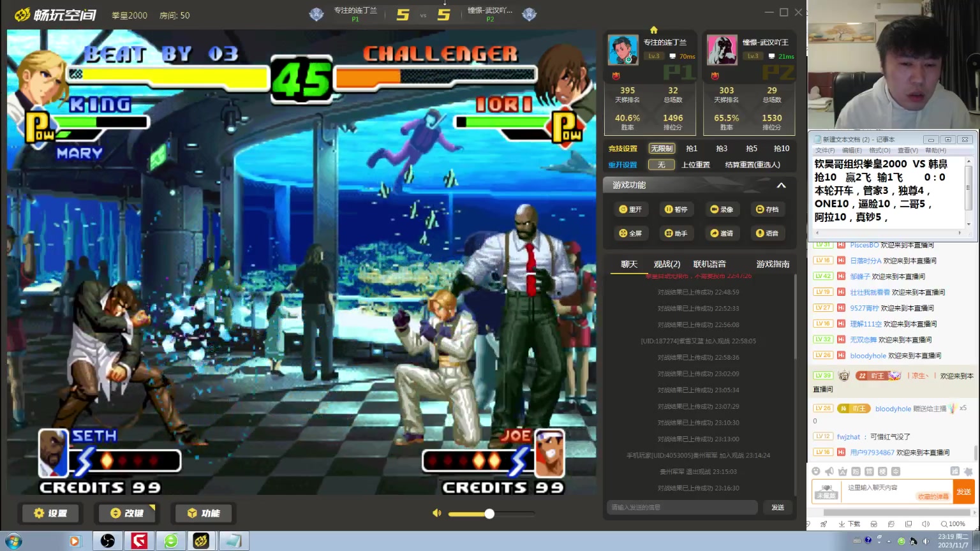Screen dimensions: 980x551
Task: Click megaphone icon in stream chat toolbar
Action: coord(829,471)
